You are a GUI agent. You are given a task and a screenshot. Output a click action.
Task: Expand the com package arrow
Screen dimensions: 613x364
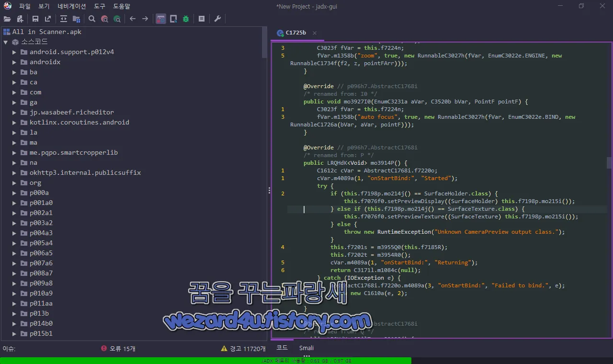point(14,92)
